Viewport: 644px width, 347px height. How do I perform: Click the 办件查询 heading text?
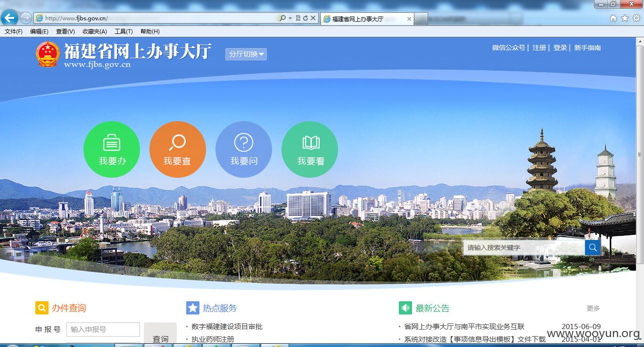coord(69,308)
